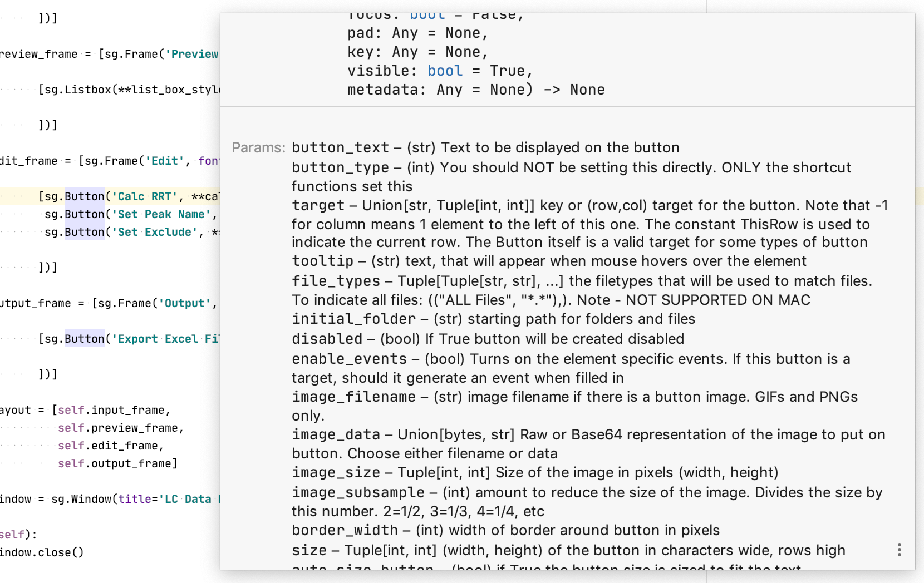Click the button_text parameter name in docs
This screenshot has width=924, height=583.
[340, 147]
